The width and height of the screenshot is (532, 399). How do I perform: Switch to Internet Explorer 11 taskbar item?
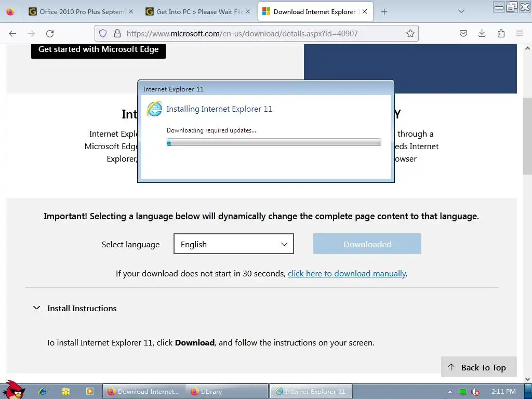point(311,392)
